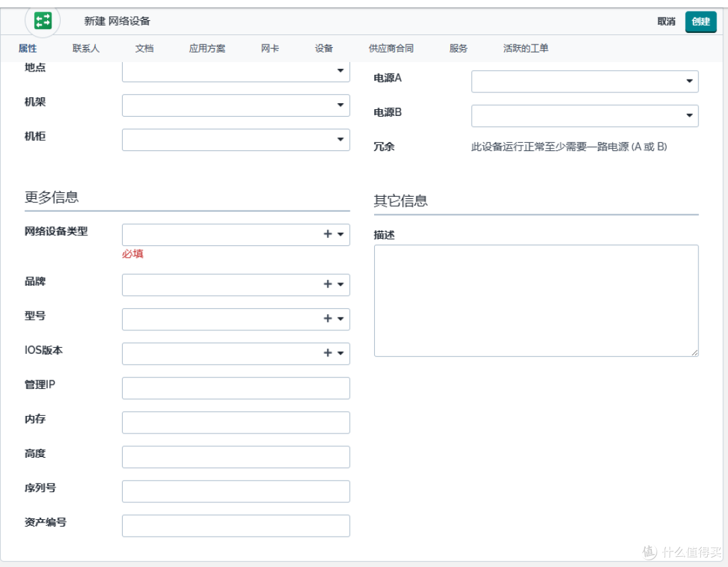Go to the 服务 tab
Image resolution: width=728 pixels, height=567 pixels.
pyautogui.click(x=458, y=49)
